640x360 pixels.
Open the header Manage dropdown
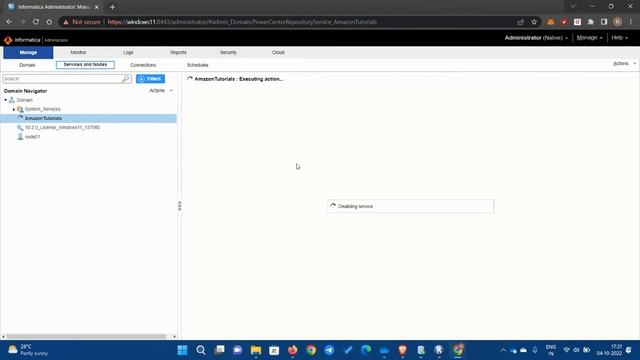589,38
